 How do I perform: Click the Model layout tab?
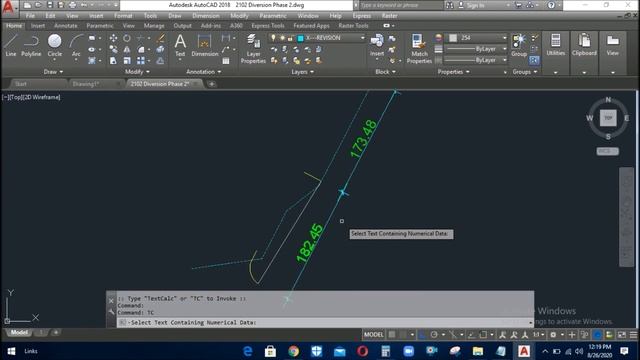click(x=19, y=332)
